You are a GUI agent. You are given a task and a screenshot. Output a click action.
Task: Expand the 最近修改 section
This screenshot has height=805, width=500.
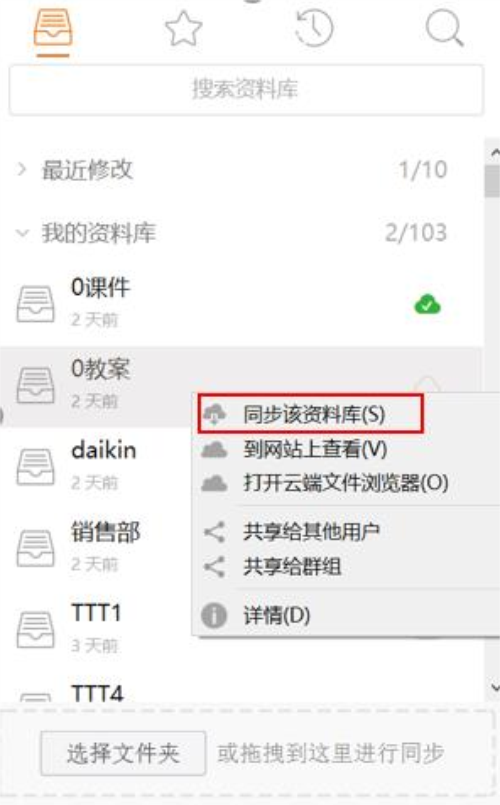22,169
